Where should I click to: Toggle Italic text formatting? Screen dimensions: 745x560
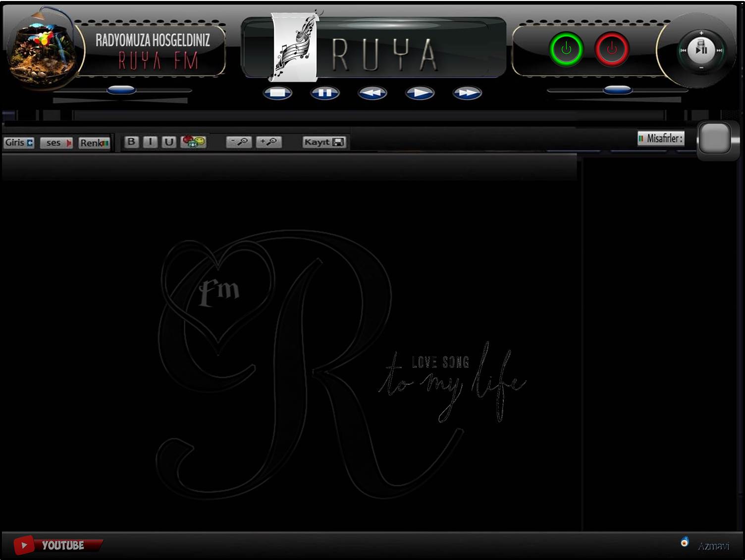click(x=150, y=142)
